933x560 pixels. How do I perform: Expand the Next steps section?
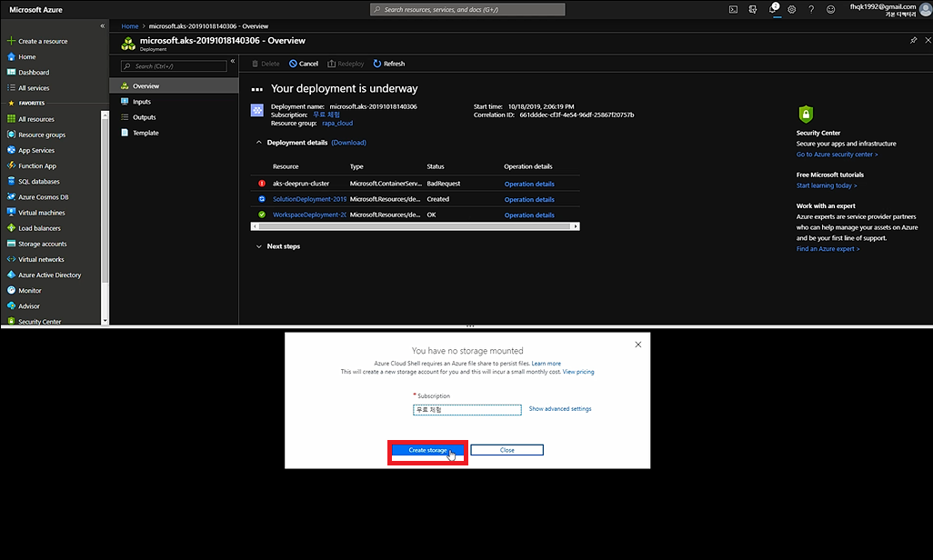[x=259, y=246]
